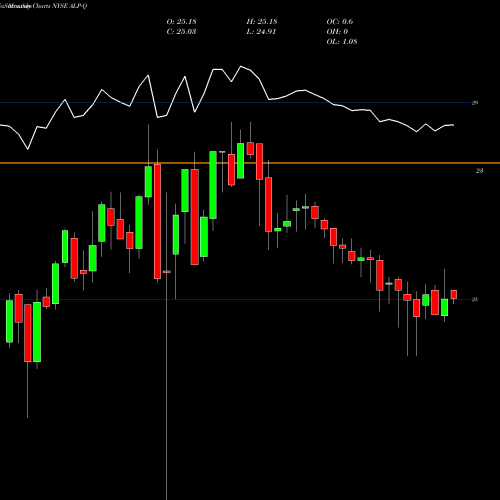The width and height of the screenshot is (500, 500).
Task: Click the chart title NYSE ALP-Q
Action: point(69,6)
